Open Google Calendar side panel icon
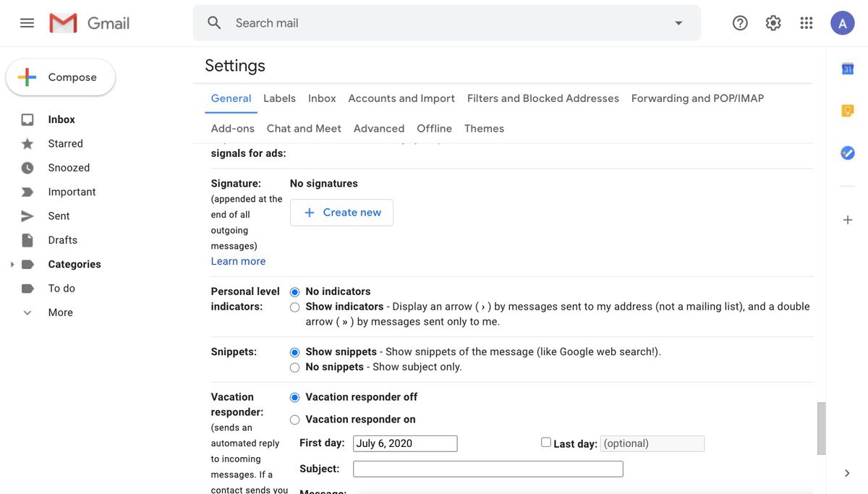868x494 pixels. (848, 69)
